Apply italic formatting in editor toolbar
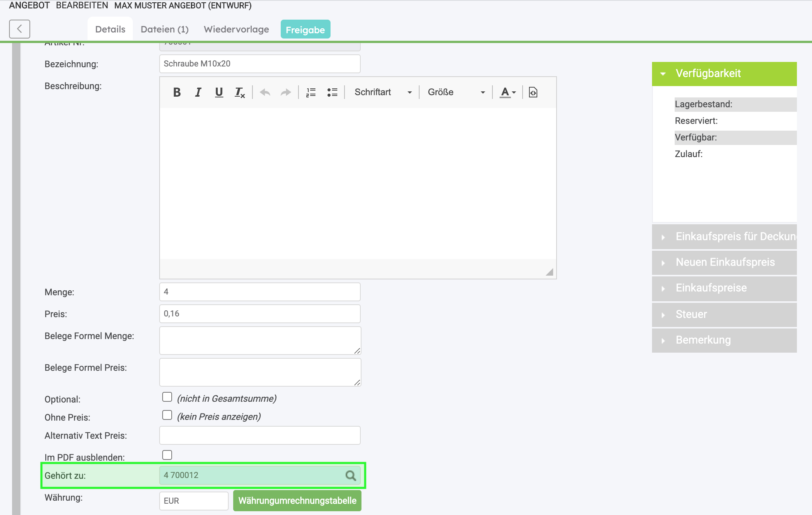The width and height of the screenshot is (812, 515). click(x=198, y=92)
